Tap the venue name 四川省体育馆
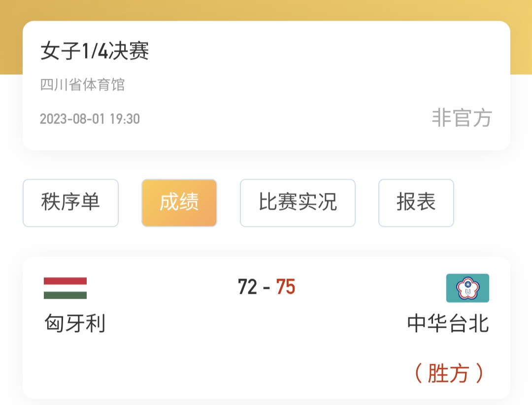This screenshot has height=405, width=532. coord(82,85)
